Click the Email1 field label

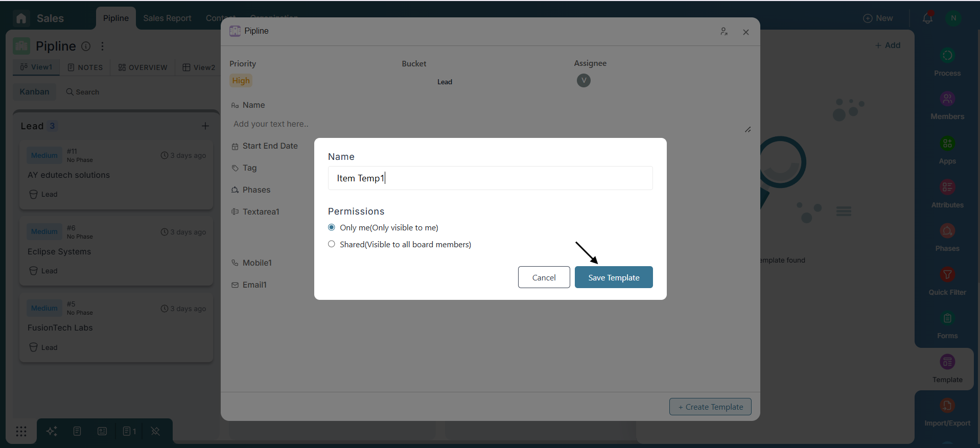click(254, 285)
